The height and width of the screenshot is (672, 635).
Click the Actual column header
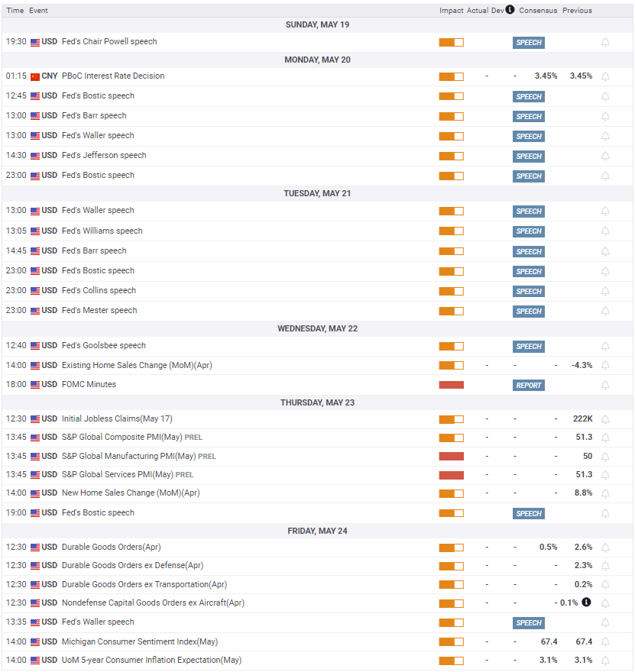(478, 10)
